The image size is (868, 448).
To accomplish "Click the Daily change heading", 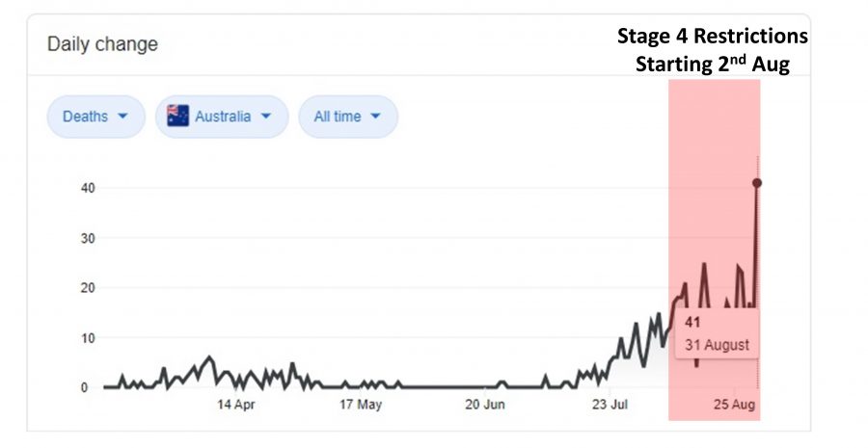I will pos(102,44).
